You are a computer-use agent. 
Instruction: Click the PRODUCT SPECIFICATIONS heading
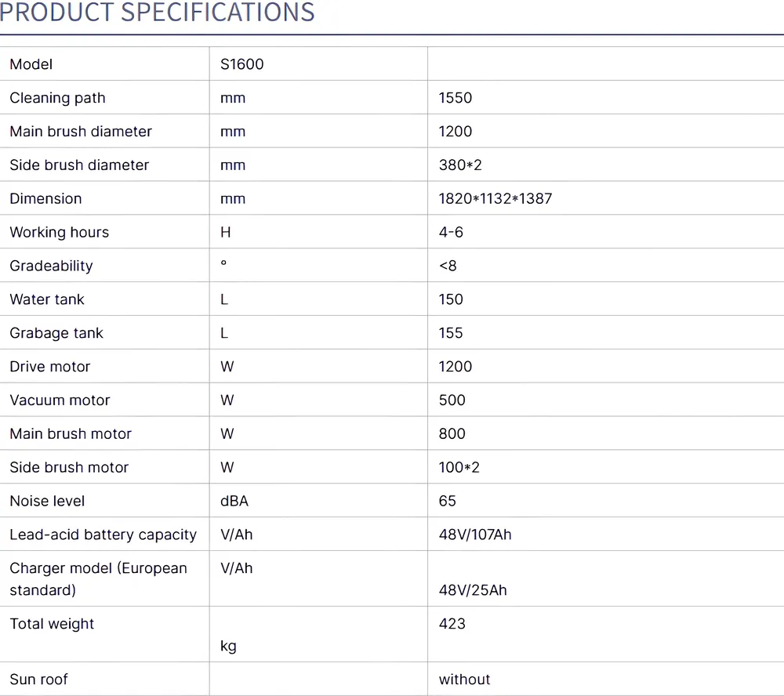tap(157, 13)
